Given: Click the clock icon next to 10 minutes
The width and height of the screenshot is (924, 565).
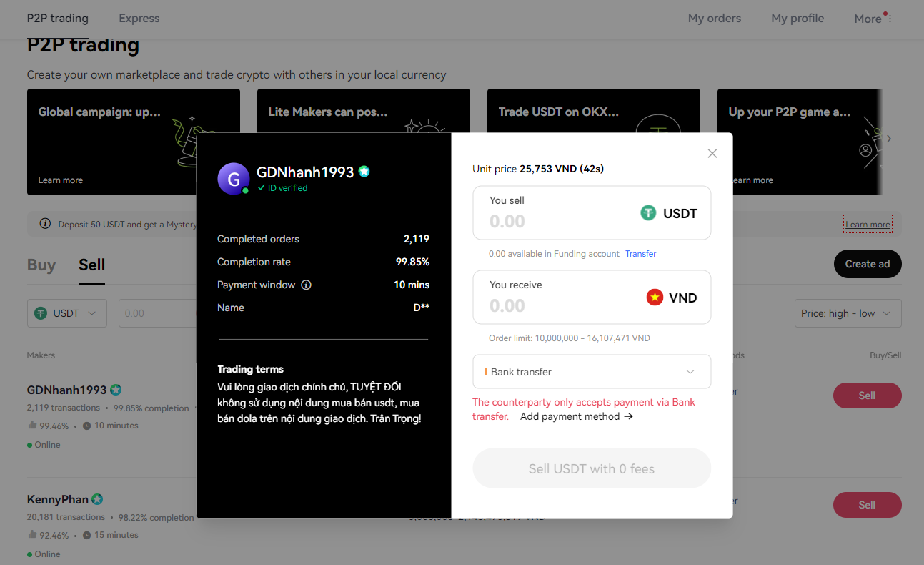Looking at the screenshot, I should click(86, 426).
